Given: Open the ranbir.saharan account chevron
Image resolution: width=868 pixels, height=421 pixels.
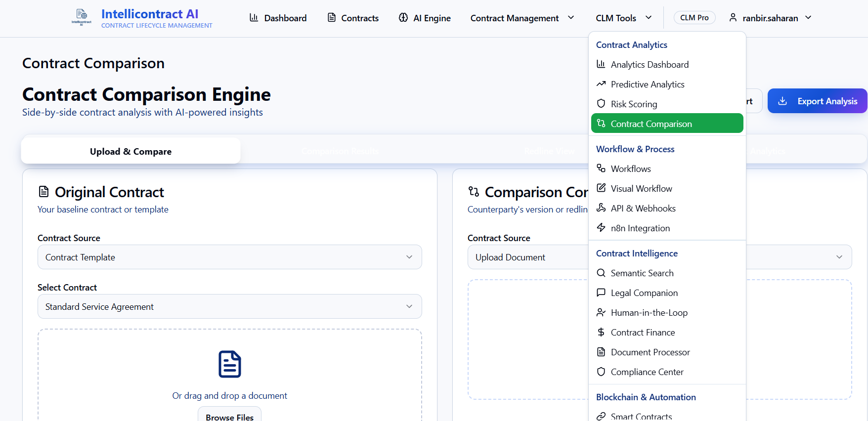Looking at the screenshot, I should tap(808, 18).
